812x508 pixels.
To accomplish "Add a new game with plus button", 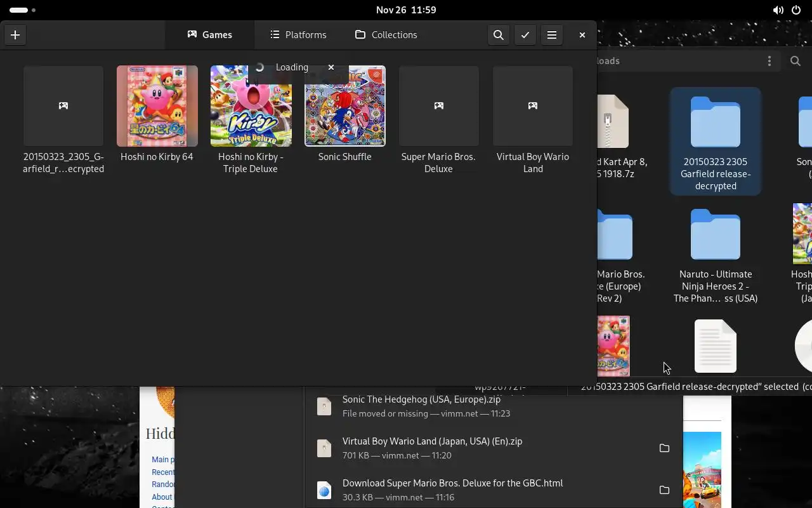I will (x=15, y=35).
